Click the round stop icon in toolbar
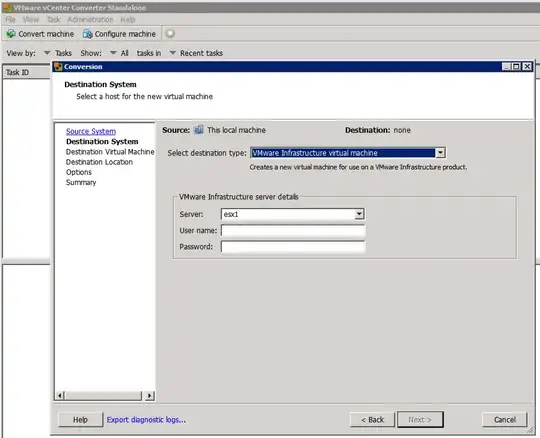This screenshot has width=540, height=438. (x=170, y=33)
